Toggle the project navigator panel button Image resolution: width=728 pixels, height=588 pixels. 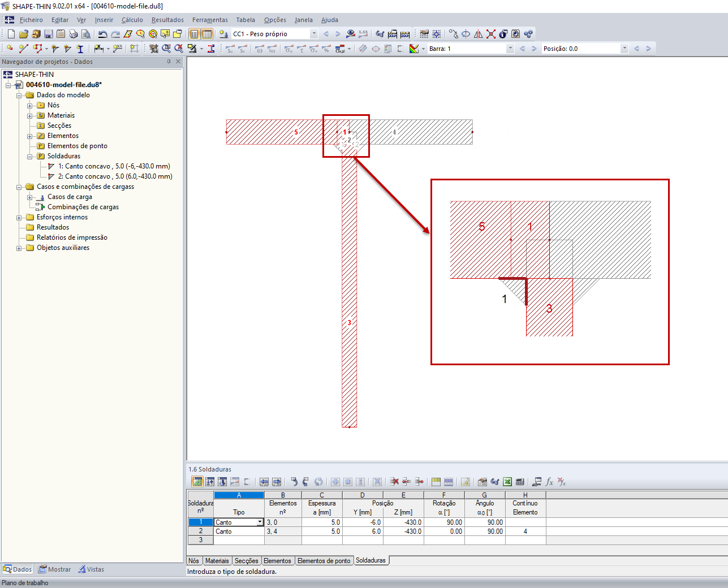(194, 34)
